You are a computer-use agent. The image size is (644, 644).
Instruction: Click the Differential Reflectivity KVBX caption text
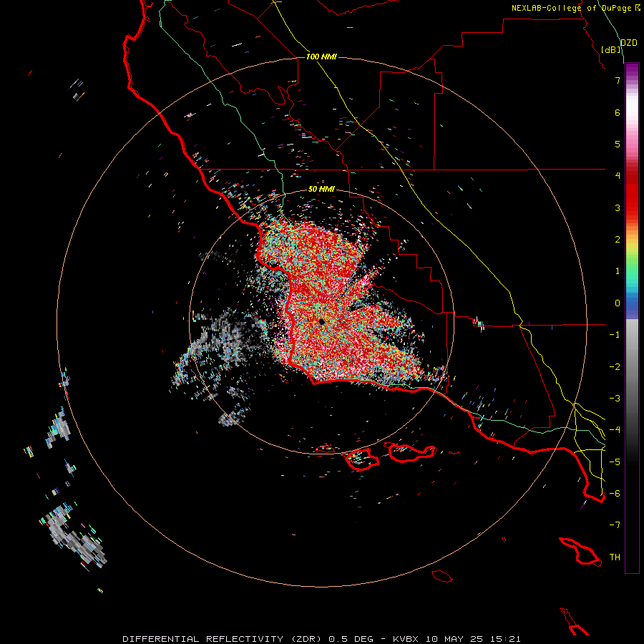pos(321,639)
